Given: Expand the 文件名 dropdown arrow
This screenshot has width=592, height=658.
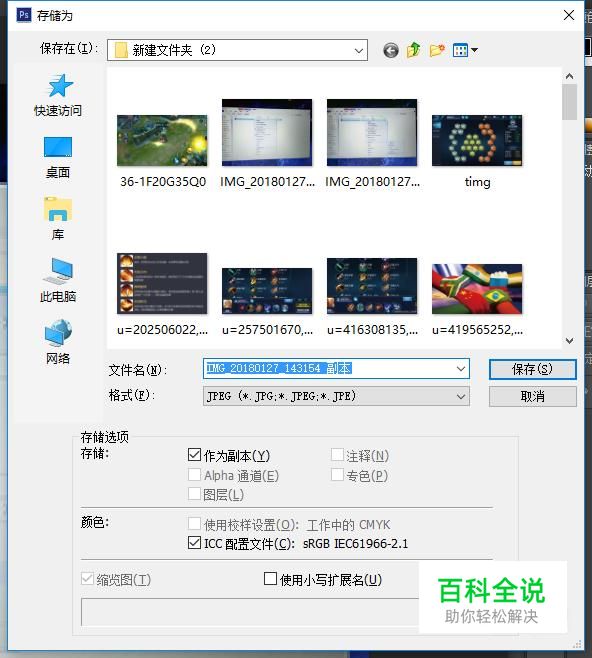Looking at the screenshot, I should 461,369.
